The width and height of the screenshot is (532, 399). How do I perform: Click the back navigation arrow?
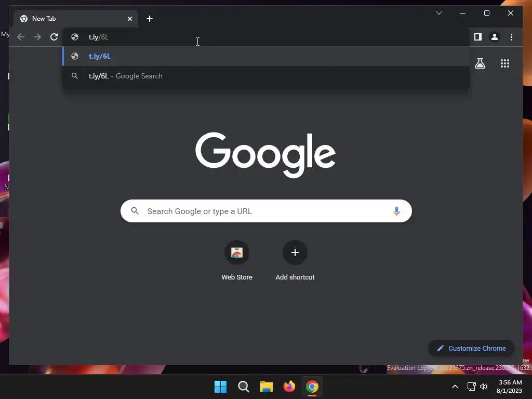[x=21, y=37]
